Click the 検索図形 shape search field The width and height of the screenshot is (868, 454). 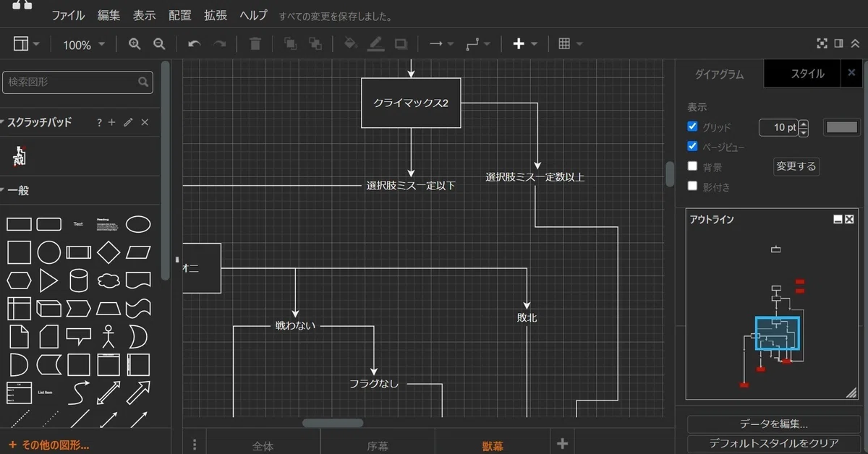[x=77, y=82]
